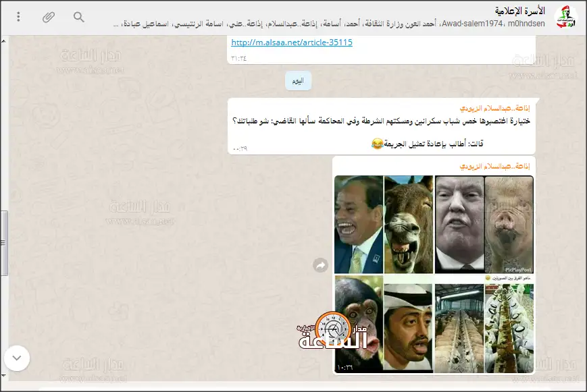
Task: Click the paperclip attach icon
Action: [x=49, y=17]
